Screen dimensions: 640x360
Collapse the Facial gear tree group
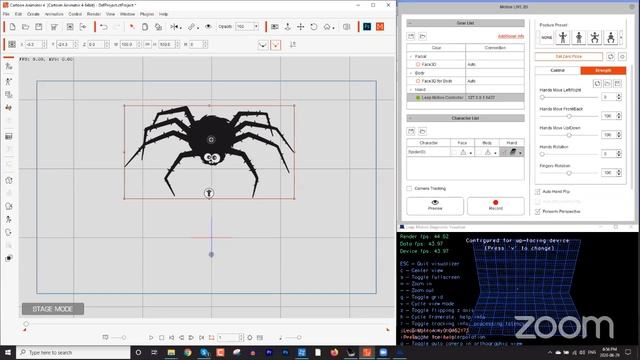[411, 56]
